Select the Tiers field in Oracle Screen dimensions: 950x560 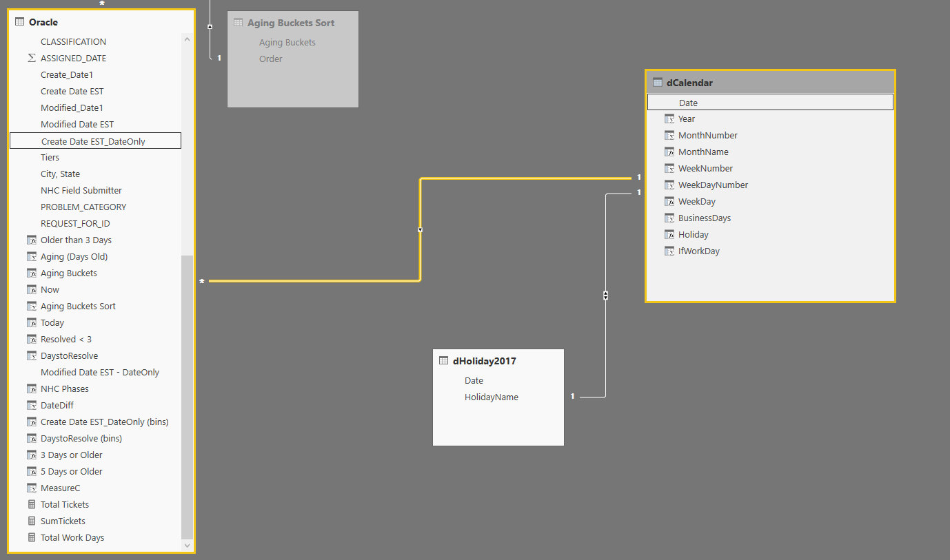[x=50, y=158]
